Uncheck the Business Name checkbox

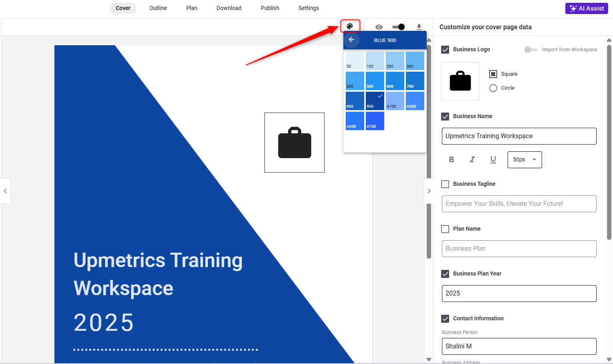tap(445, 117)
